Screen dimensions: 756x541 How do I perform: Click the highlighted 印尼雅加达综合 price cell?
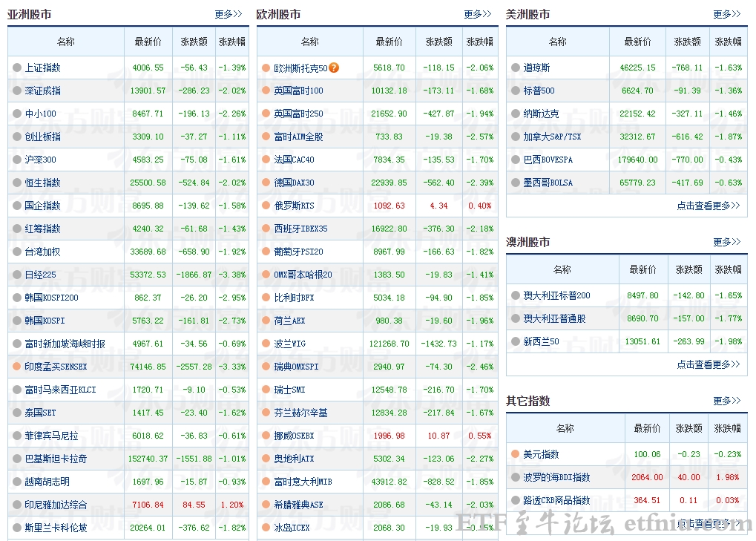pos(148,504)
